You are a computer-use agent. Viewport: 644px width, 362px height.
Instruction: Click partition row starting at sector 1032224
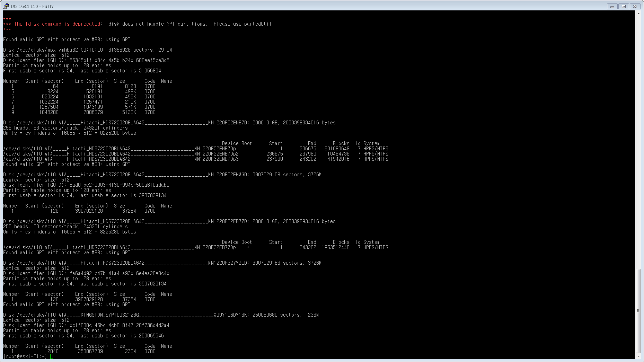click(x=83, y=102)
